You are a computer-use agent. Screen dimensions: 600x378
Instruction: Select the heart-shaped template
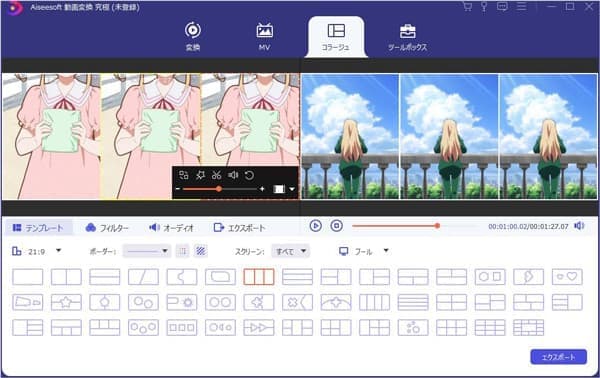(567, 277)
